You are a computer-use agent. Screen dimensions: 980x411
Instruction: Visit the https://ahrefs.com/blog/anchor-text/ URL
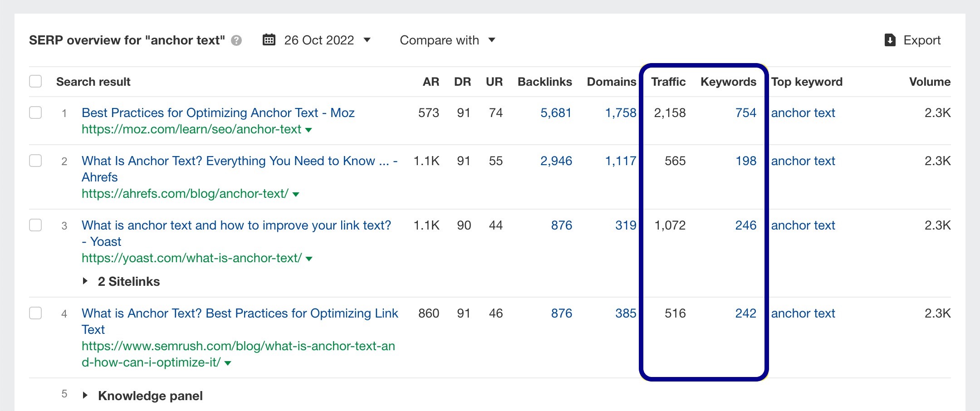[185, 194]
